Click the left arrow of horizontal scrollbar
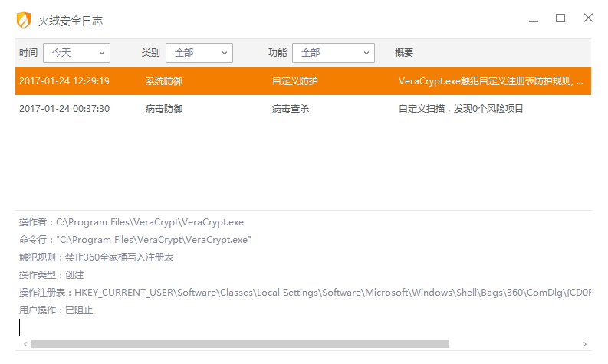 tap(24, 344)
